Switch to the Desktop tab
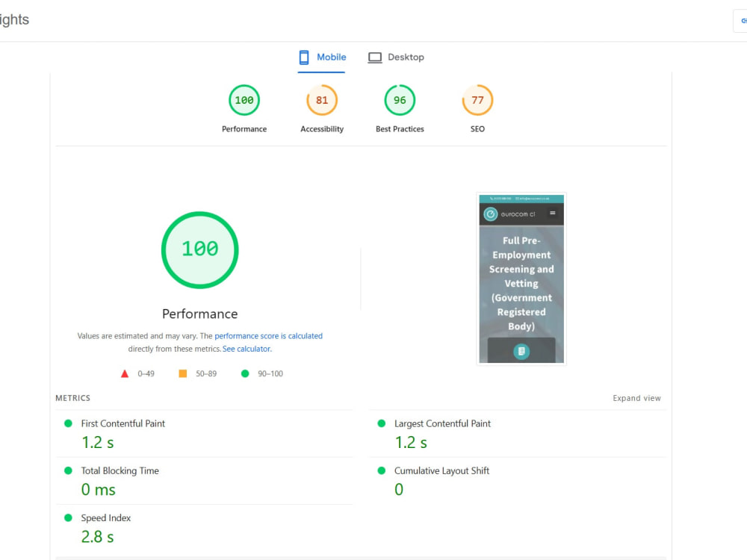 coord(396,57)
